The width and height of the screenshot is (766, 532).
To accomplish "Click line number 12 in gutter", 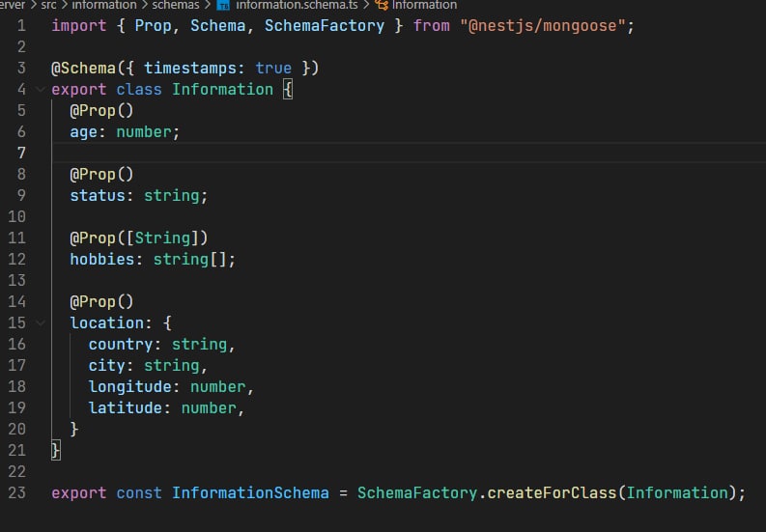I will pos(16,259).
